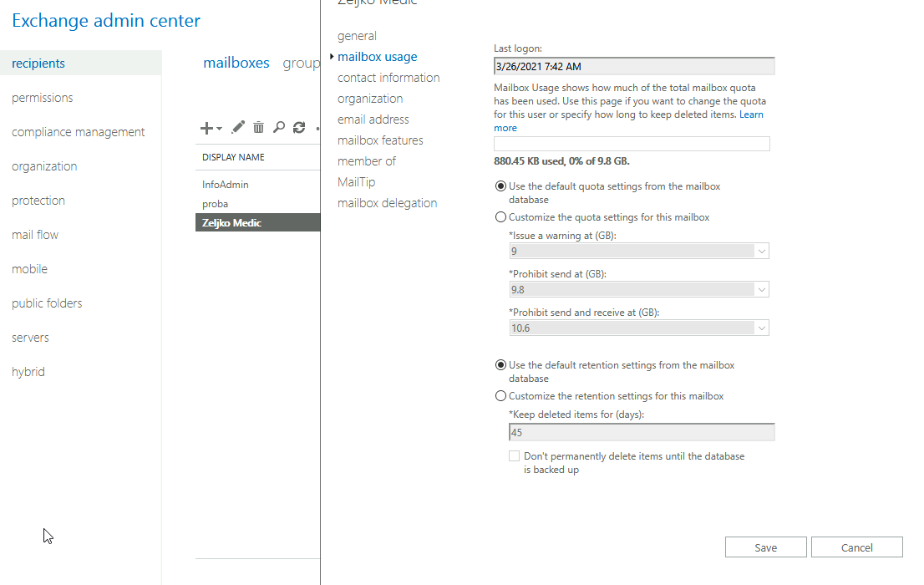
Task: Click the search magnifier icon
Action: point(279,127)
